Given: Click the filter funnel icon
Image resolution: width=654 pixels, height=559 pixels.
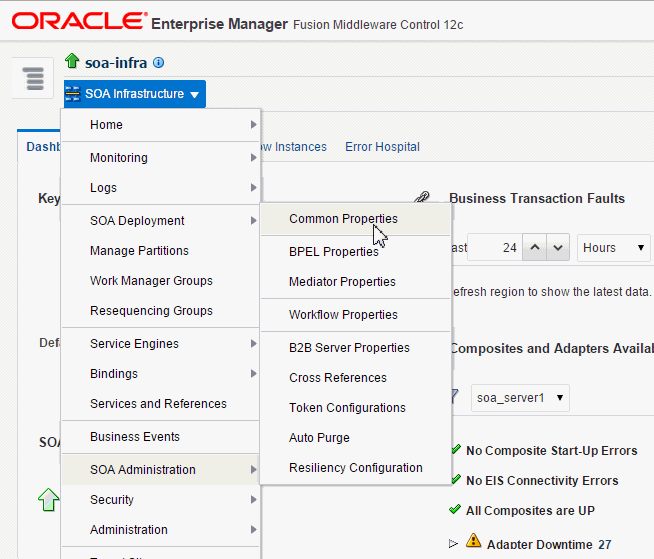Looking at the screenshot, I should [452, 397].
